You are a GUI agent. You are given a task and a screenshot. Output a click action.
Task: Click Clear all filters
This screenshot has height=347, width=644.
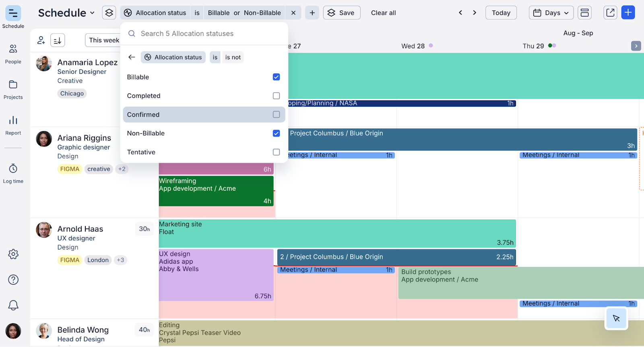[x=383, y=13]
